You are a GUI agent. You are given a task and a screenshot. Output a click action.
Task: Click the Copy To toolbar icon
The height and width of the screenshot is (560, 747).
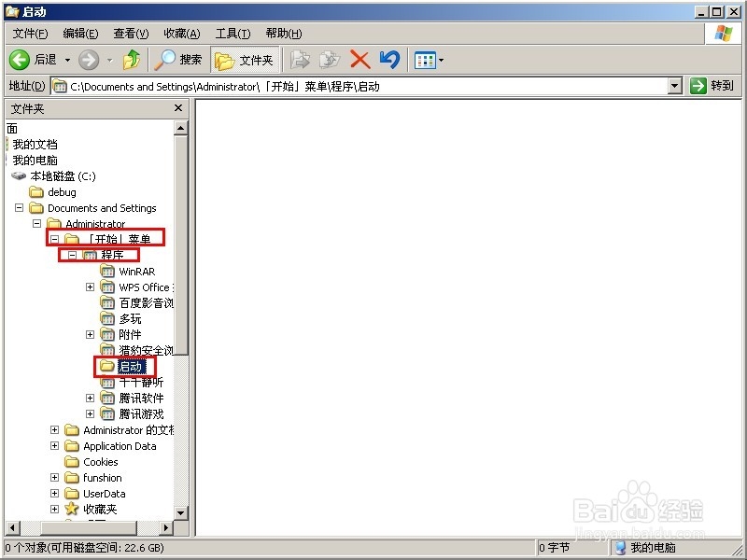click(x=330, y=60)
